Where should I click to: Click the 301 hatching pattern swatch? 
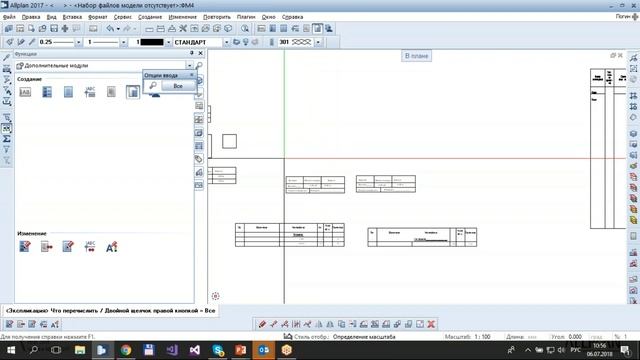point(301,42)
